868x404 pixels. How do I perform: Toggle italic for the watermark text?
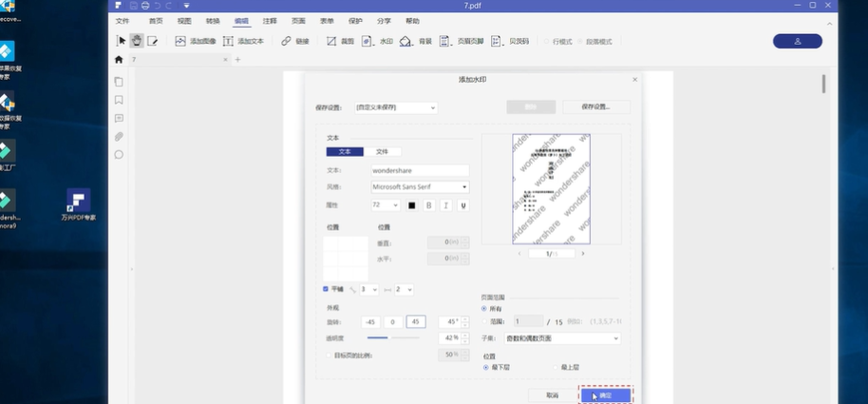[x=445, y=205]
